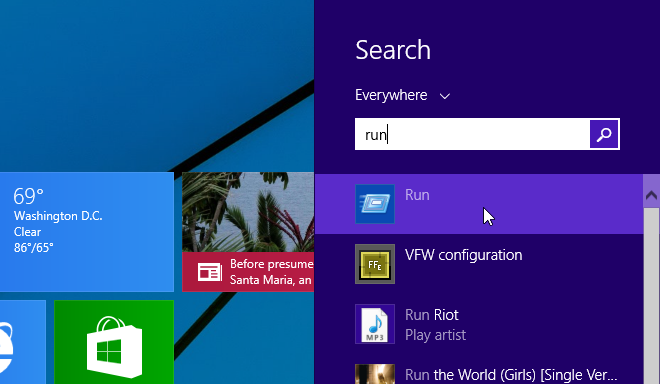The image size is (660, 384).
Task: Open the Washington D.C. weather tile
Action: pos(87,232)
